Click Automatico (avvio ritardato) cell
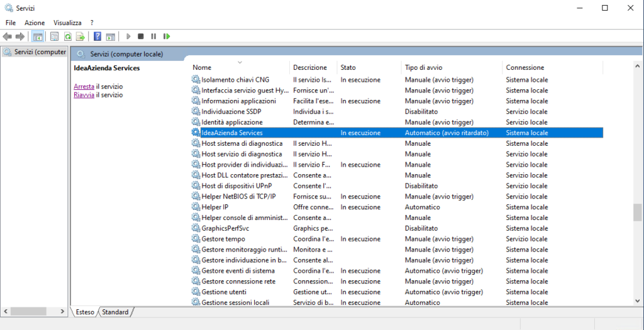Screen dimensions: 644x330 447,133
